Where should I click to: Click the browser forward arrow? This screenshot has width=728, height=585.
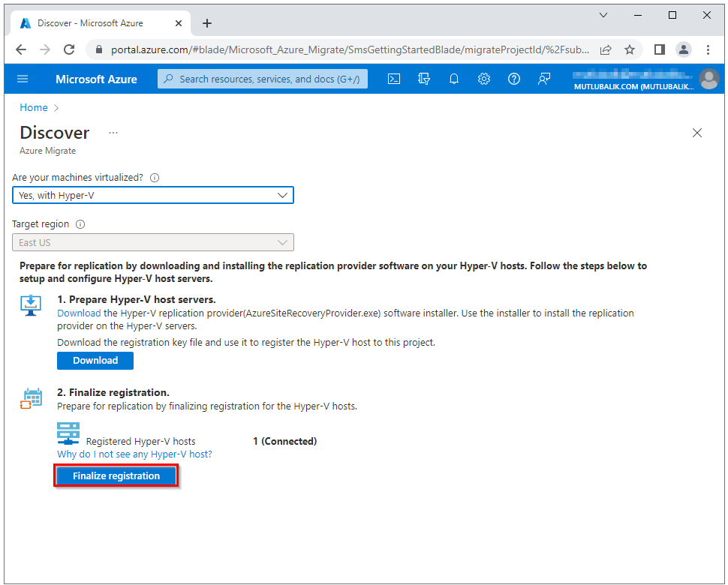[x=45, y=49]
